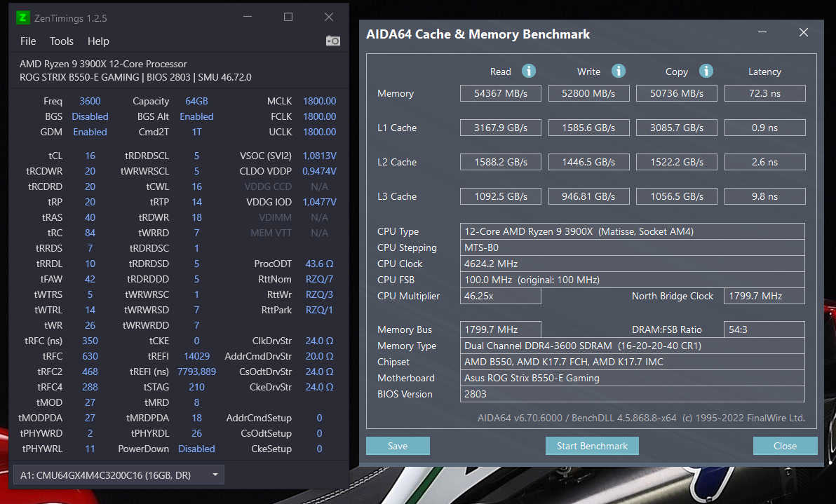Screen dimensions: 836x504
Task: Click the Start Benchmark button
Action: tap(592, 446)
